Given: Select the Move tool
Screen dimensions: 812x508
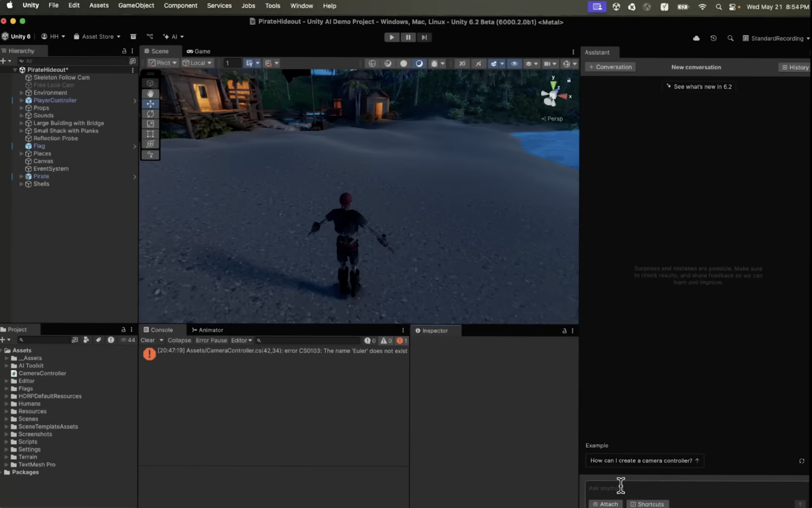Looking at the screenshot, I should pyautogui.click(x=150, y=104).
